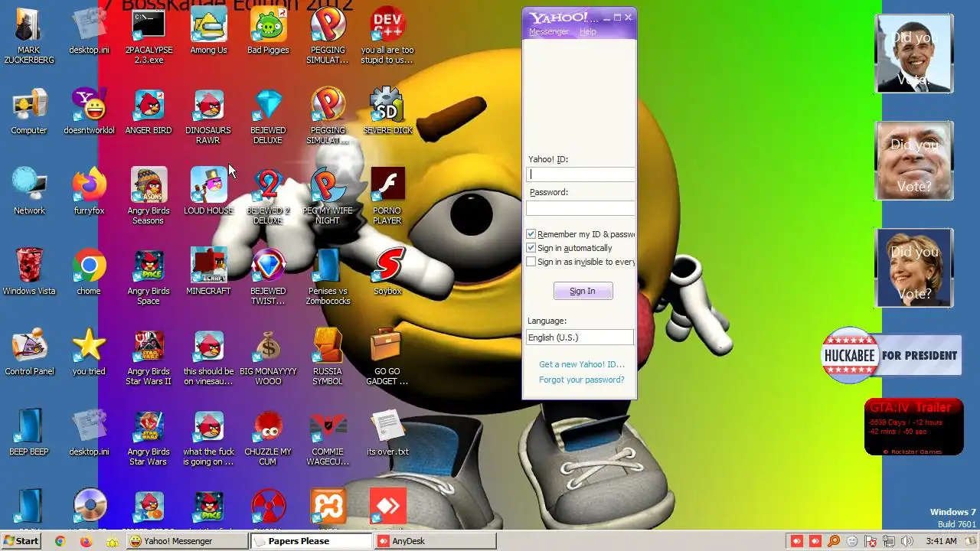Click the 3:41 AM taskbar clock
Image resolution: width=980 pixels, height=551 pixels.
click(941, 541)
